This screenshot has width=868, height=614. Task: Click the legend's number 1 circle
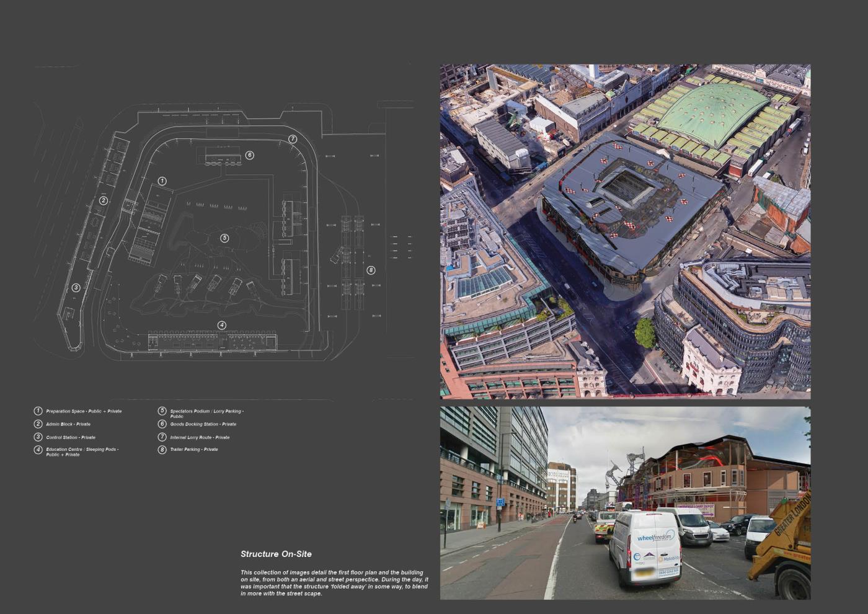click(x=38, y=411)
